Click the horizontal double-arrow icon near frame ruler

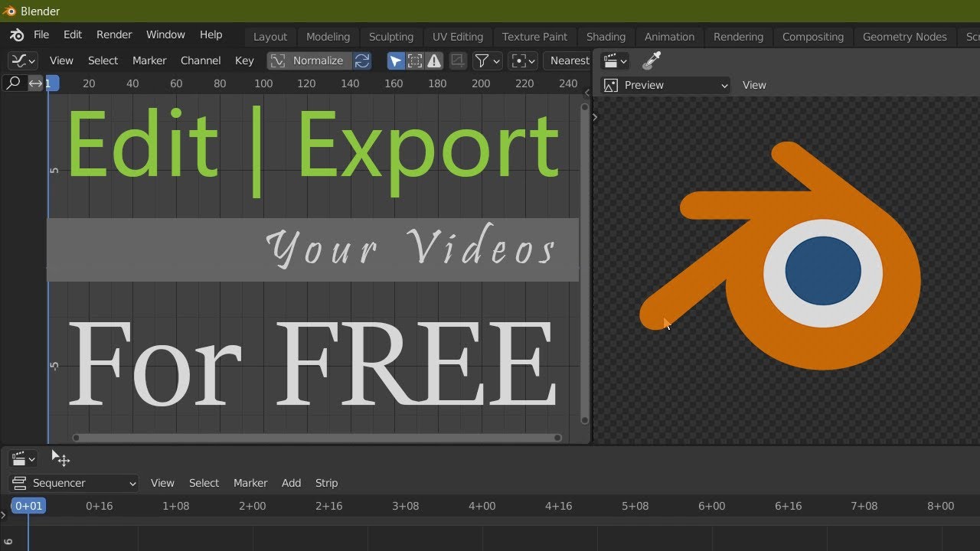pyautogui.click(x=35, y=83)
